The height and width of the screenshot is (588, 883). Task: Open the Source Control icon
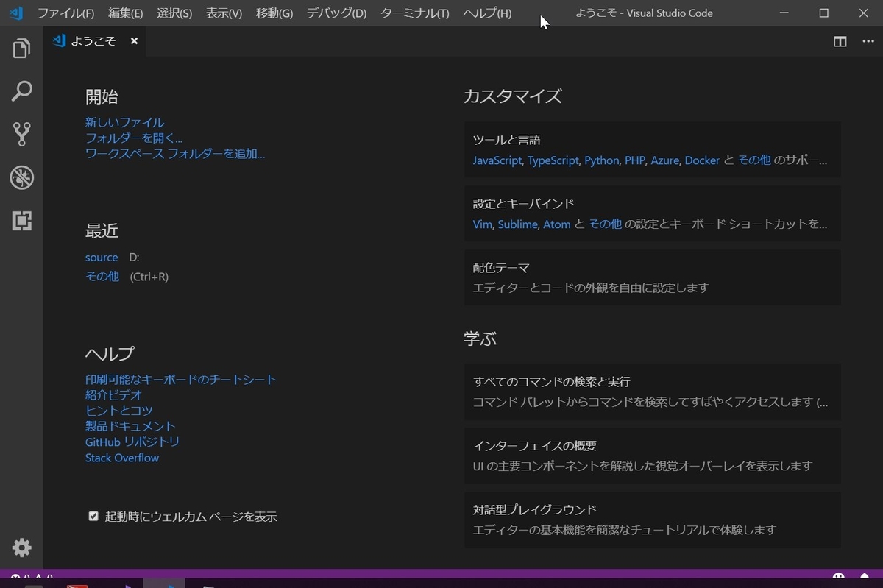(21, 134)
